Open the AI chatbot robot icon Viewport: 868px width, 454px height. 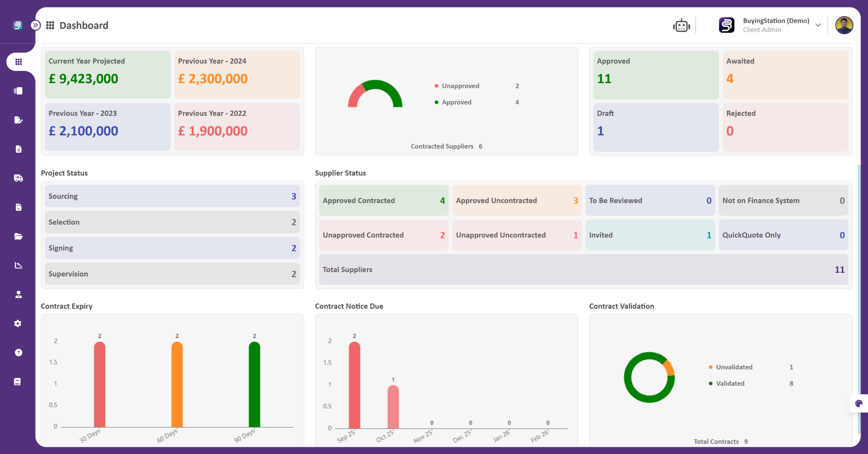tap(681, 25)
